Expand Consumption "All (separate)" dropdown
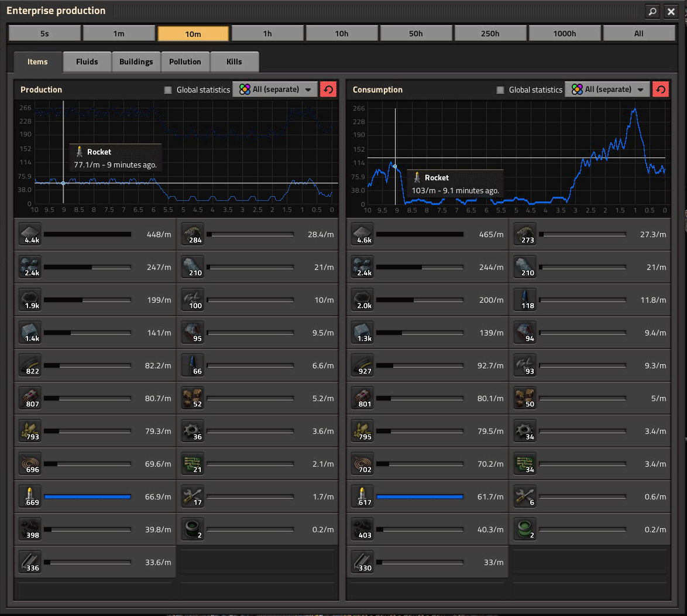 click(x=607, y=90)
